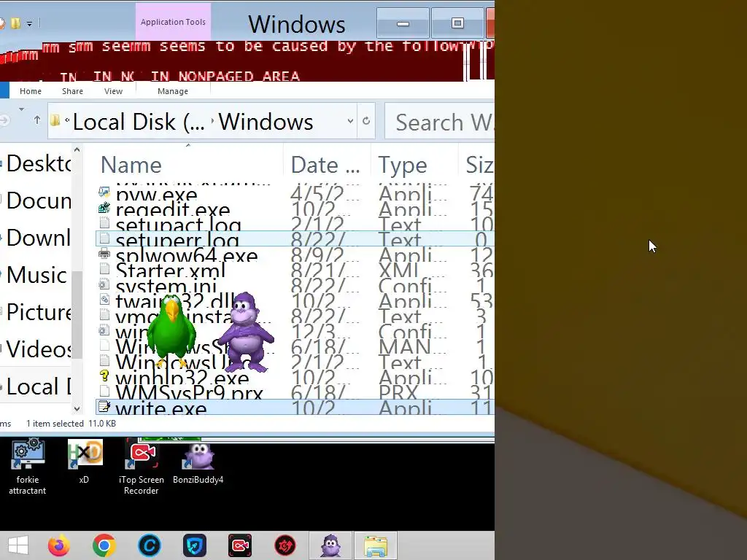This screenshot has height=560, width=747.
Task: Open the quick access toolbar customize dropdown
Action: click(29, 23)
